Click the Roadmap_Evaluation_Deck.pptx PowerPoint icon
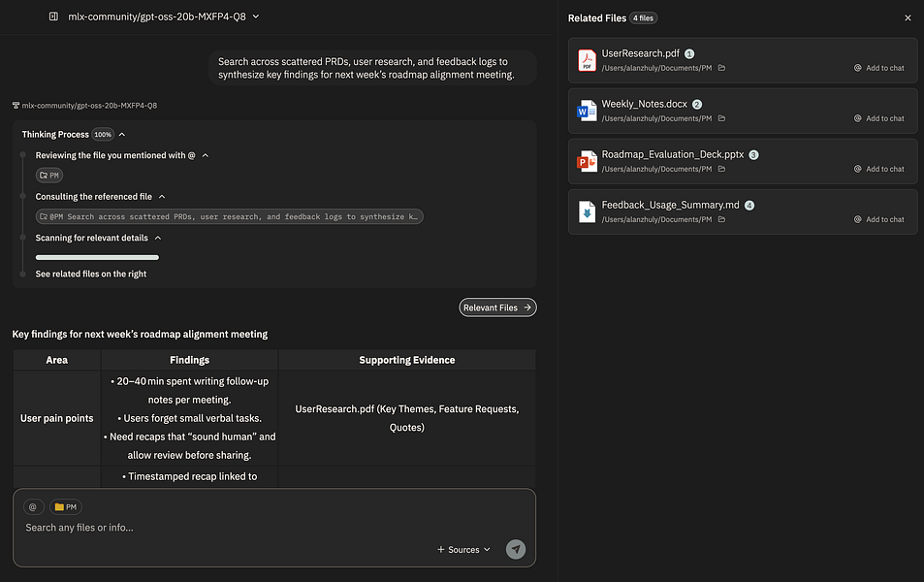The image size is (924, 582). pyautogui.click(x=587, y=161)
